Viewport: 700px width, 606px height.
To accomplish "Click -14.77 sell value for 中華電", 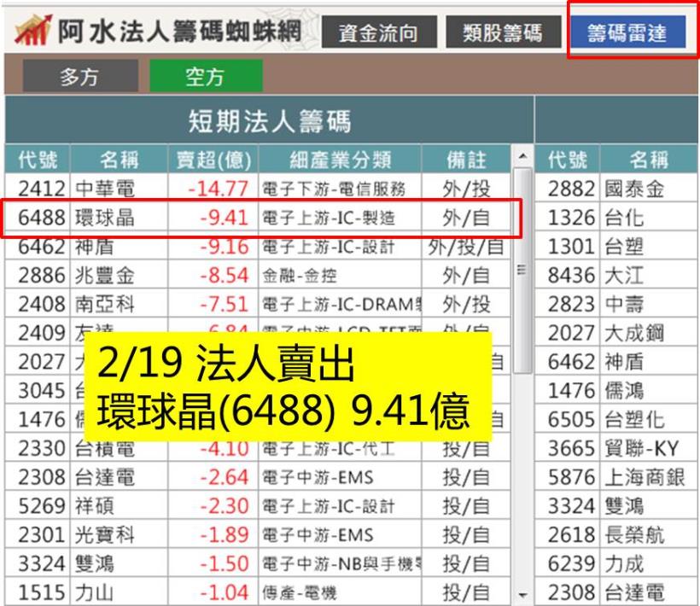I will coord(219,189).
